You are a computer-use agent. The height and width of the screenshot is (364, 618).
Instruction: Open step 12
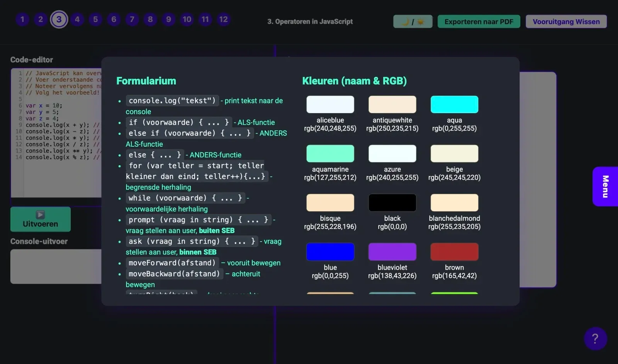pos(223,19)
